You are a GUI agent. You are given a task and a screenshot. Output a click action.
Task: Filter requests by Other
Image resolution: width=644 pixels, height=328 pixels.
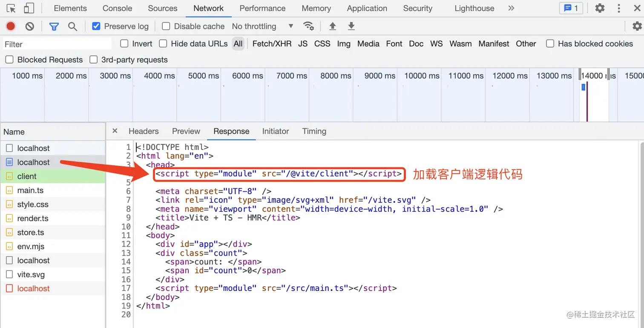pos(526,43)
